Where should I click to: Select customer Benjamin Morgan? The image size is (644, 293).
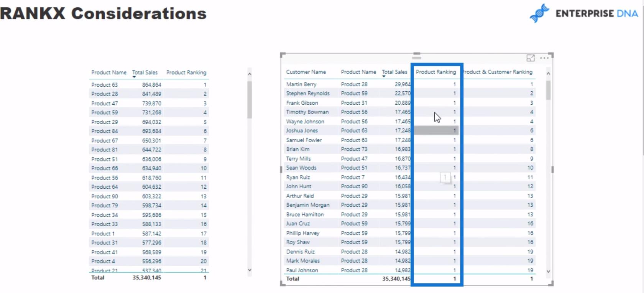point(308,205)
